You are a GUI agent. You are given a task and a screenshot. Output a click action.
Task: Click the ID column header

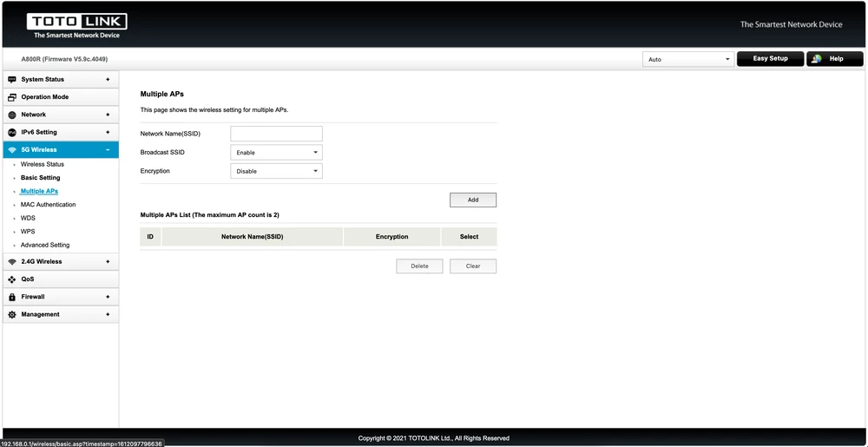click(x=150, y=237)
